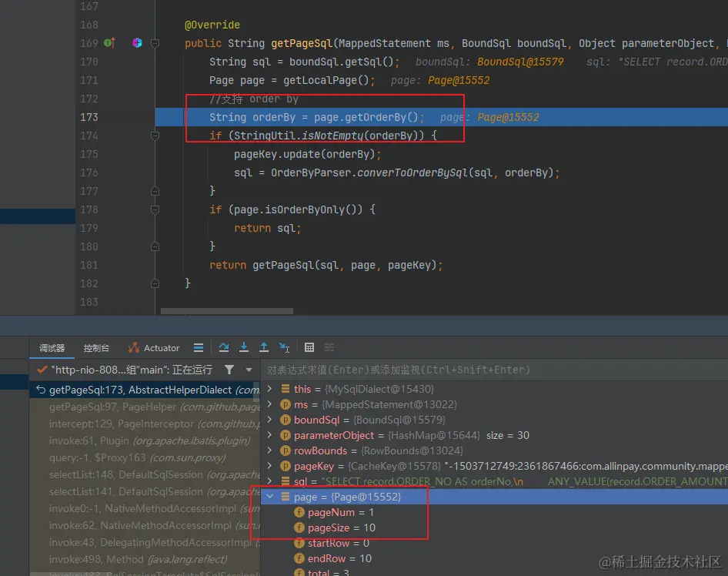This screenshot has width=728, height=576.
Task: Click the editor horizontal scrollbar thumb
Action: (x=227, y=311)
